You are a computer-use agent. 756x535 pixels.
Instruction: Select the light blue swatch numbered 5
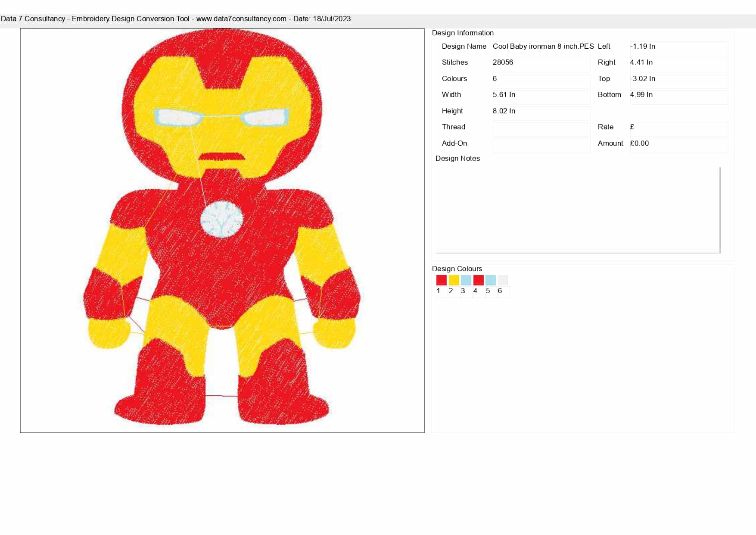click(x=490, y=280)
